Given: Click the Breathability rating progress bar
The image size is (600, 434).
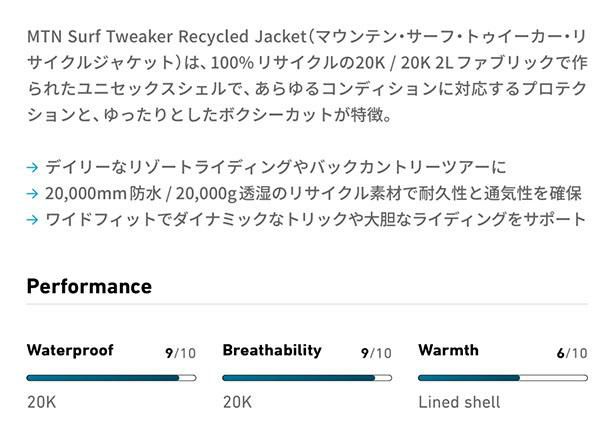Looking at the screenshot, I should 307,378.
